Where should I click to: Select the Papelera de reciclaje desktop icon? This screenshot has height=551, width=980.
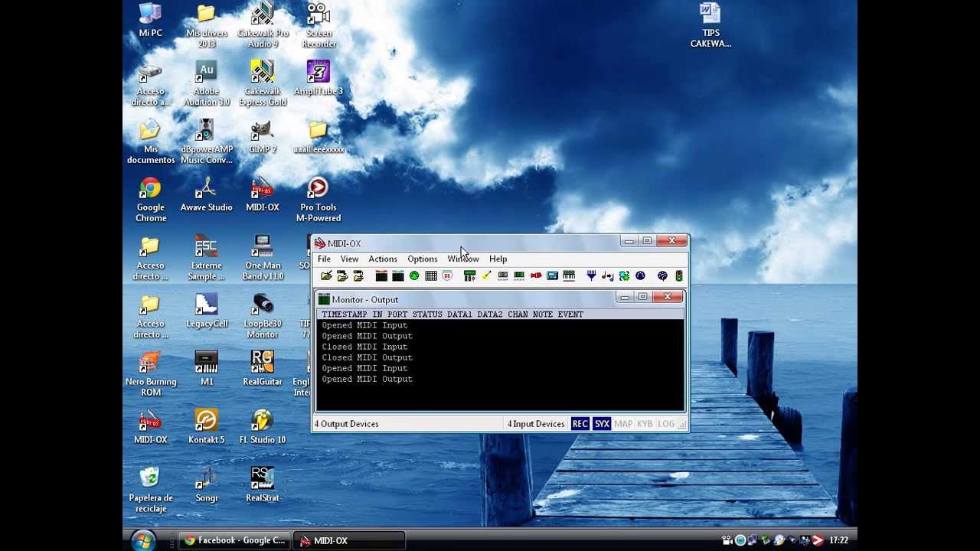point(151,491)
